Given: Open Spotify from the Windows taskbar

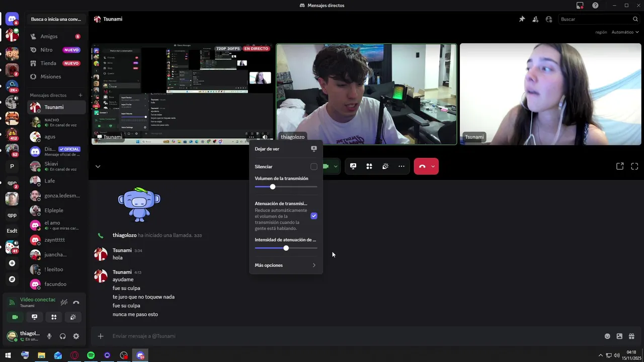Looking at the screenshot, I should point(91,355).
